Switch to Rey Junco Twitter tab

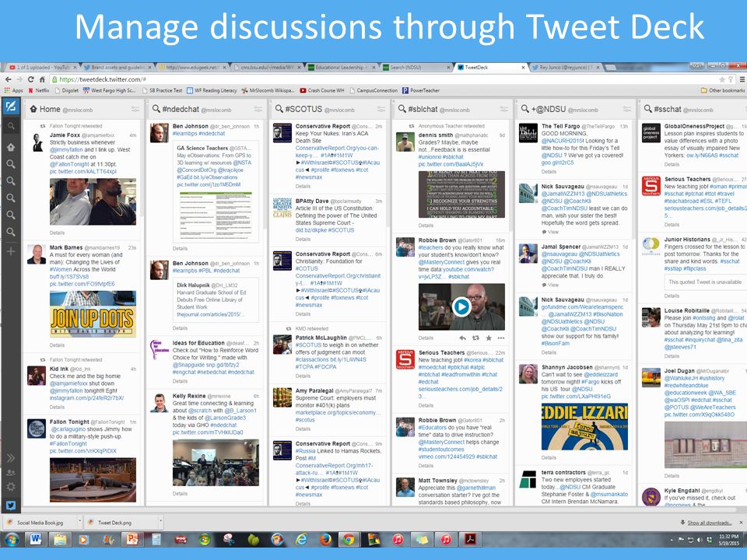[x=567, y=68]
